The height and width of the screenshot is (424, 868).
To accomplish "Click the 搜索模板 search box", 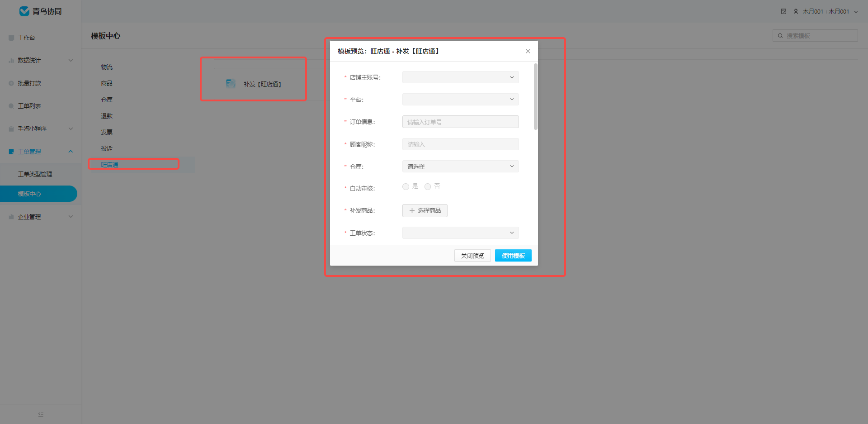I will [815, 36].
